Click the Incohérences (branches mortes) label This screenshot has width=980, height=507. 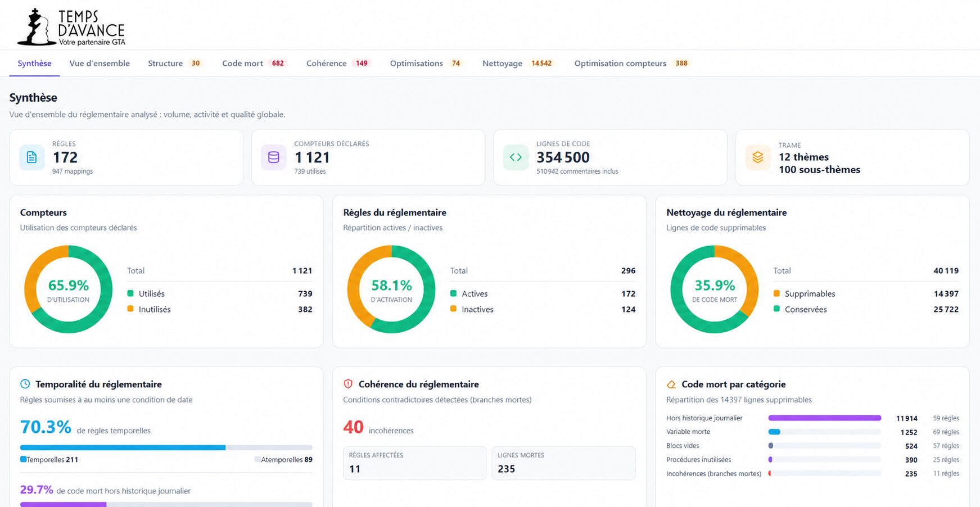point(713,474)
